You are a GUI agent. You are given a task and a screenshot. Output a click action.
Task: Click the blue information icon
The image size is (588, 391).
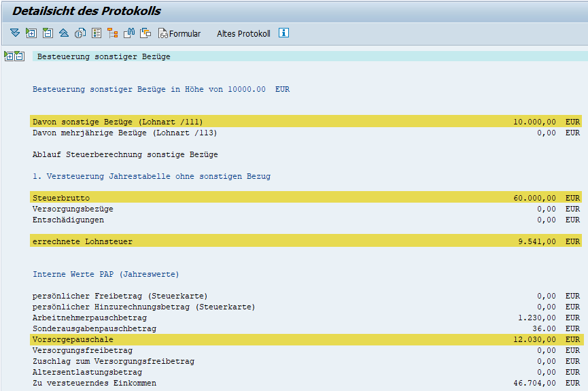283,33
